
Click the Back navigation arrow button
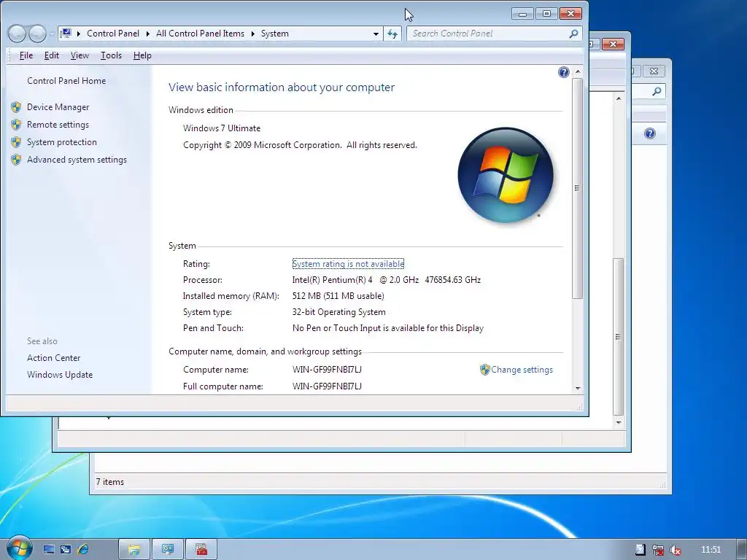[x=17, y=34]
